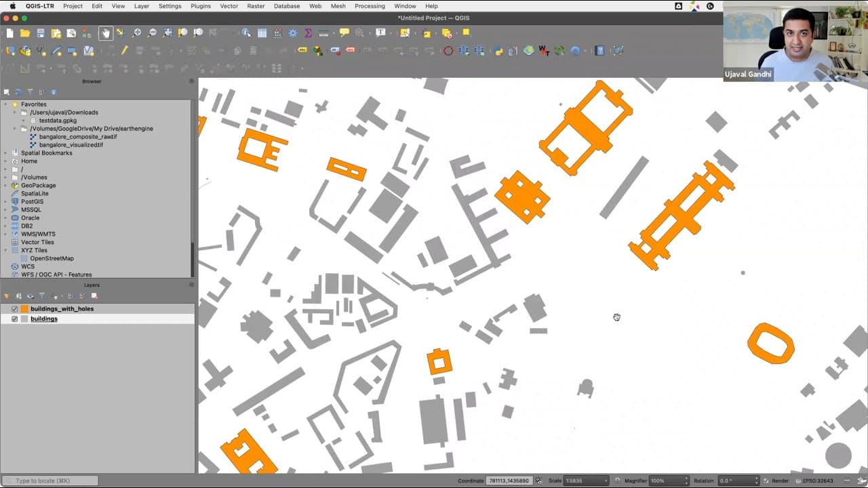Click the gray swatch of buildings layer
The width and height of the screenshot is (868, 488).
pyautogui.click(x=24, y=319)
